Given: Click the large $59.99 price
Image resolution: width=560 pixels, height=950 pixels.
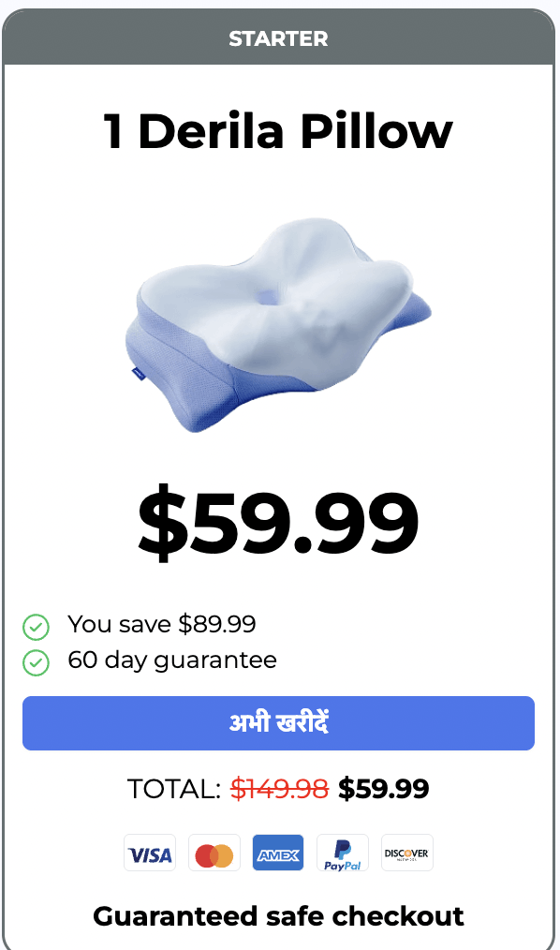Looking at the screenshot, I should pos(278,521).
